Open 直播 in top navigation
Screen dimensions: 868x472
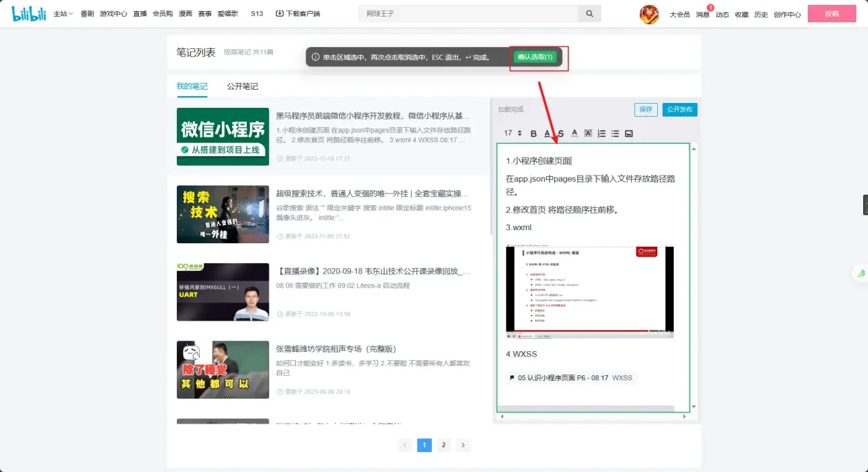tap(140, 14)
